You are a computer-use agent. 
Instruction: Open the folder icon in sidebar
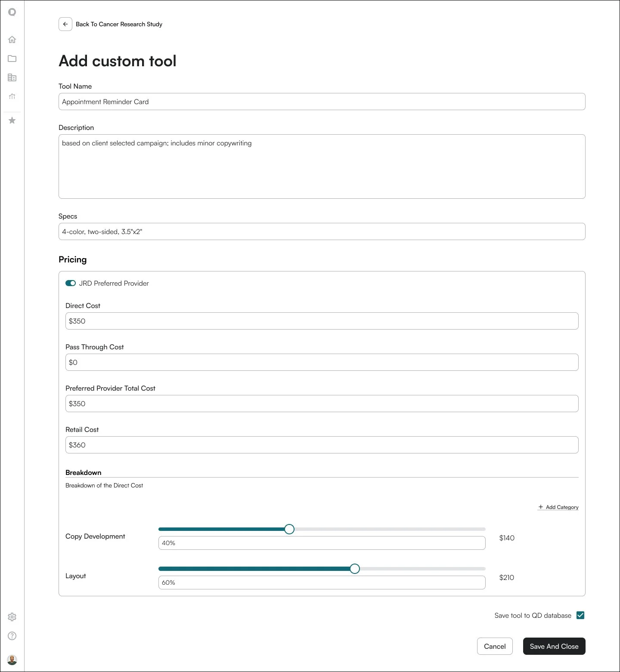[12, 59]
